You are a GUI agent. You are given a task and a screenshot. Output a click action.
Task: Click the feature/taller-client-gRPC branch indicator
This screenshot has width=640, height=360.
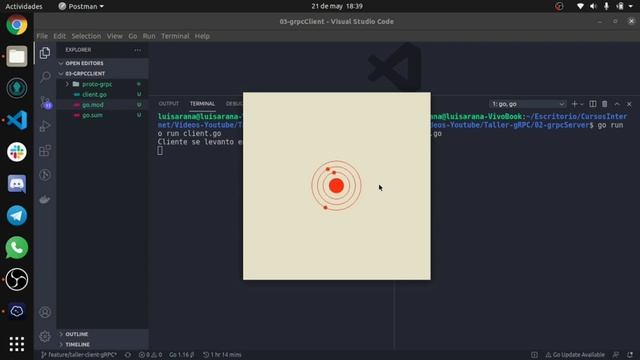79,355
